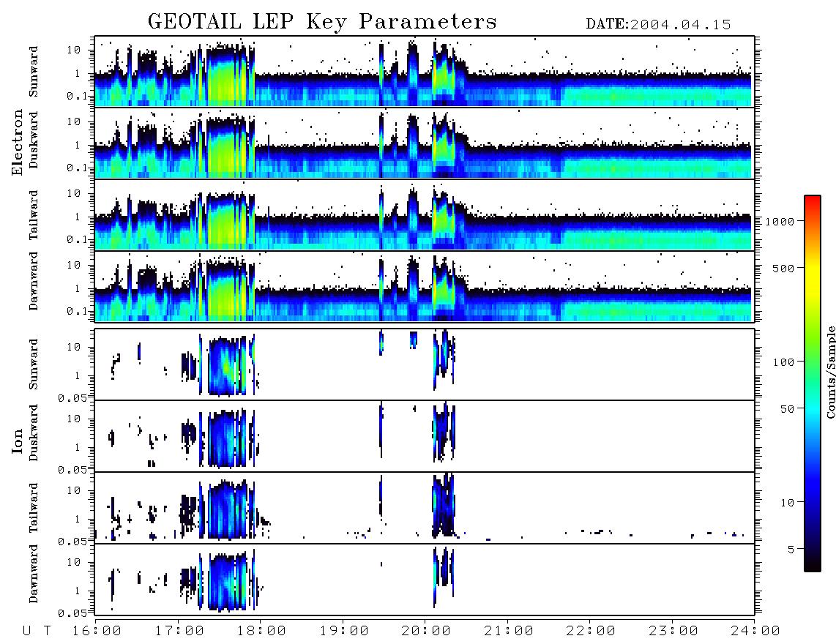The height and width of the screenshot is (644, 836).
Task: Click the "21:00" time tick label
Action: (x=509, y=632)
